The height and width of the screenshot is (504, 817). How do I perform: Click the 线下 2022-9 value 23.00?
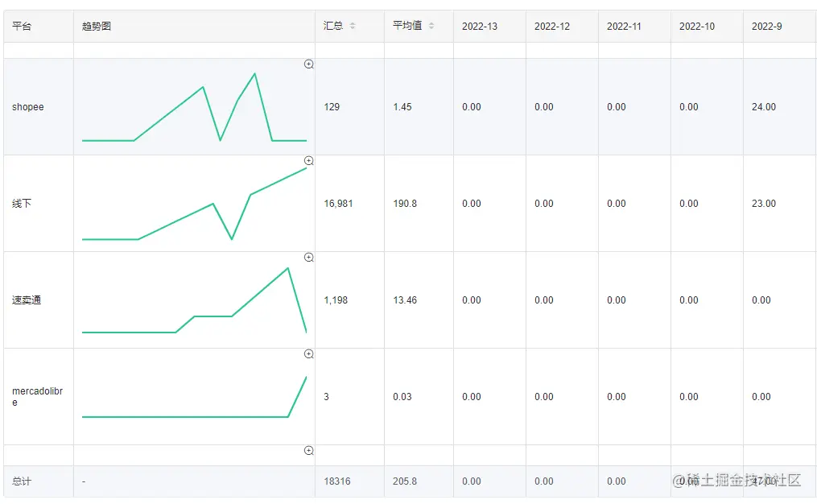click(764, 204)
